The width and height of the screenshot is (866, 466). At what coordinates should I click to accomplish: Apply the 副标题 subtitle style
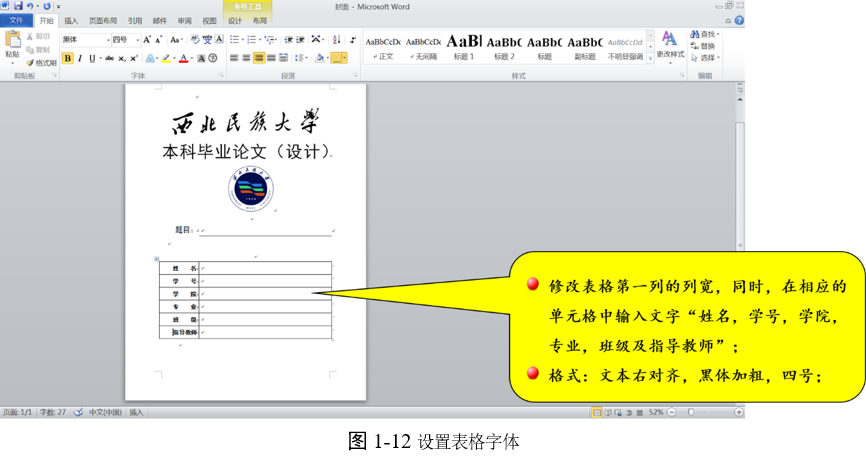click(585, 47)
